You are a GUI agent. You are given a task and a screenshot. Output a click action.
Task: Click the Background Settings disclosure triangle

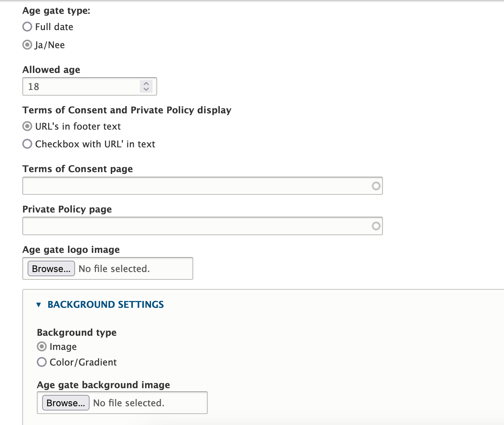39,304
